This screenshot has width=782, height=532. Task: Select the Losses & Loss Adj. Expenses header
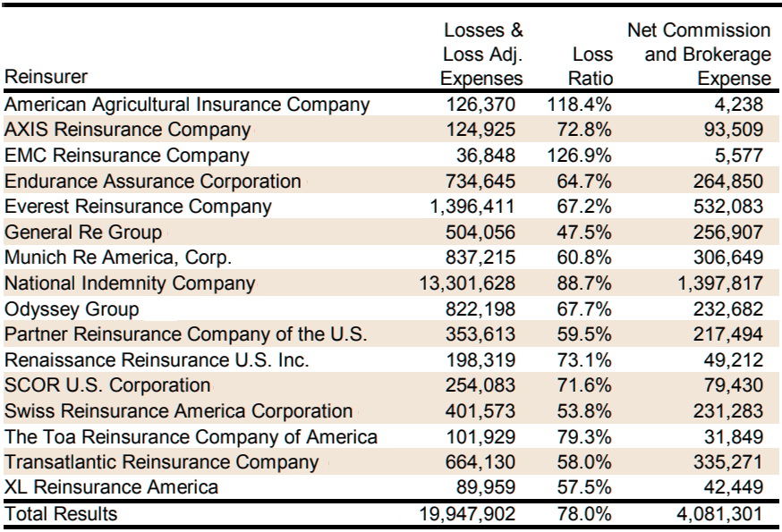click(x=481, y=54)
